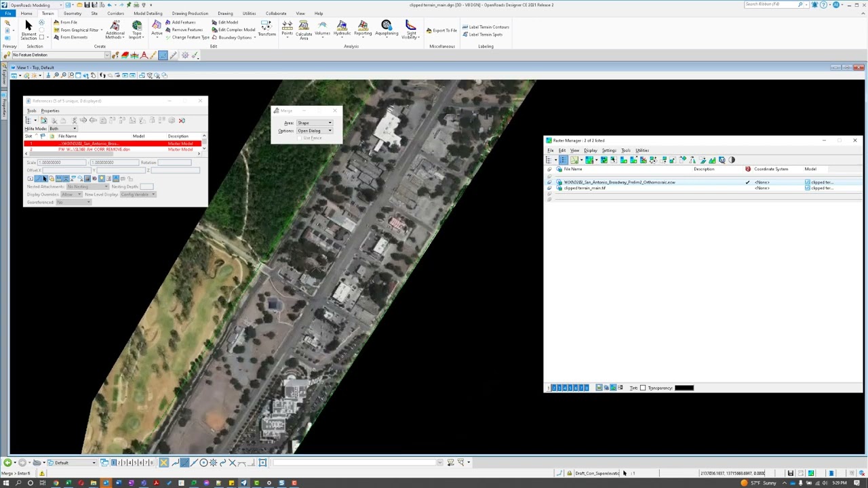Switch to the Geometry ribbon tab
This screenshot has height=488, width=868.
(73, 14)
